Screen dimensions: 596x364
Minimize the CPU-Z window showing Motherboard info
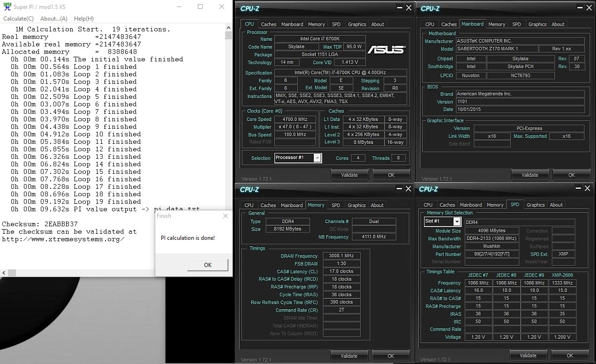(x=580, y=8)
